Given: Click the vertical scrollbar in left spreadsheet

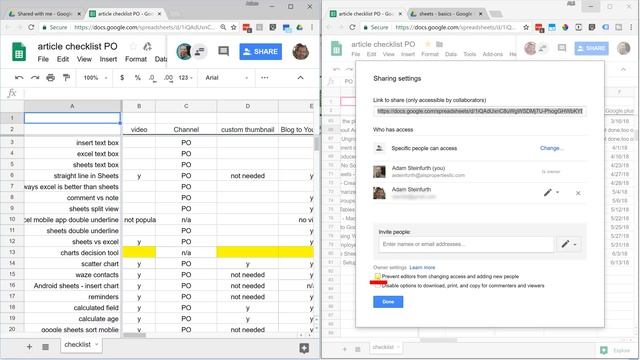Looking at the screenshot, I should click(316, 144).
